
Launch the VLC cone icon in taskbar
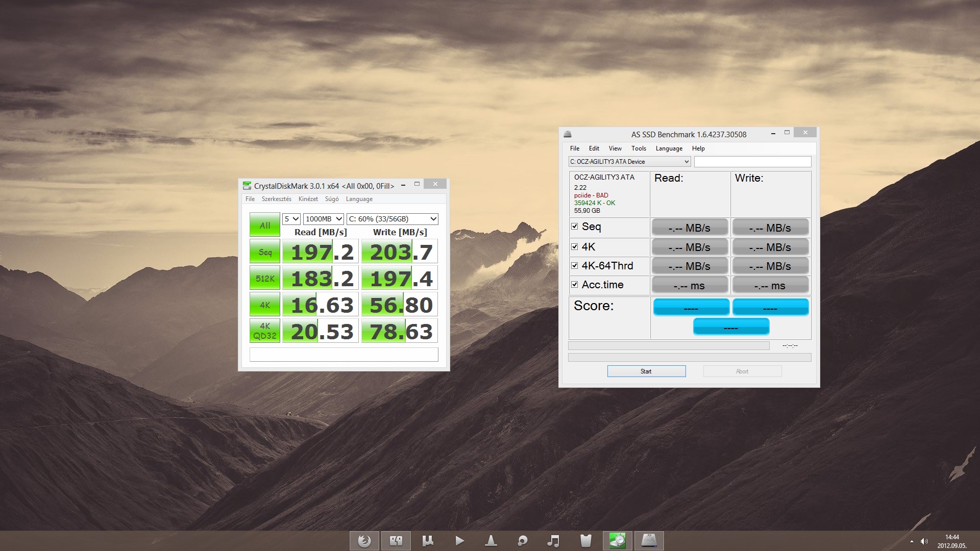click(x=491, y=541)
